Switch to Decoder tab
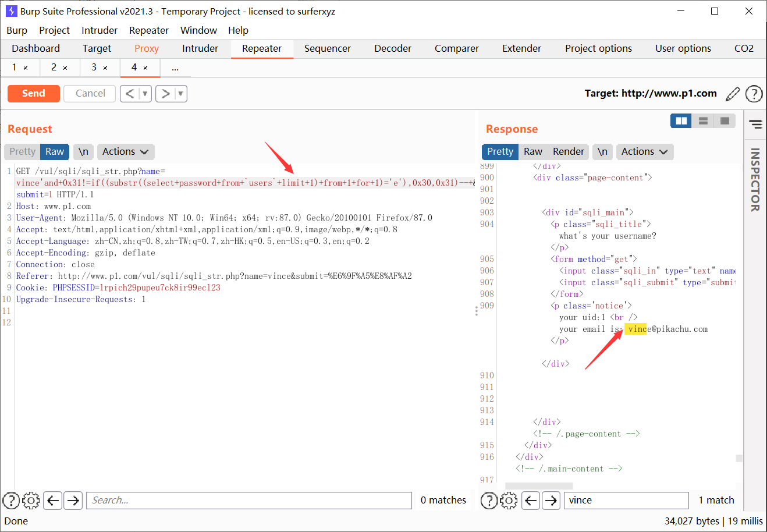Screen dimensions: 767x532 tap(393, 49)
